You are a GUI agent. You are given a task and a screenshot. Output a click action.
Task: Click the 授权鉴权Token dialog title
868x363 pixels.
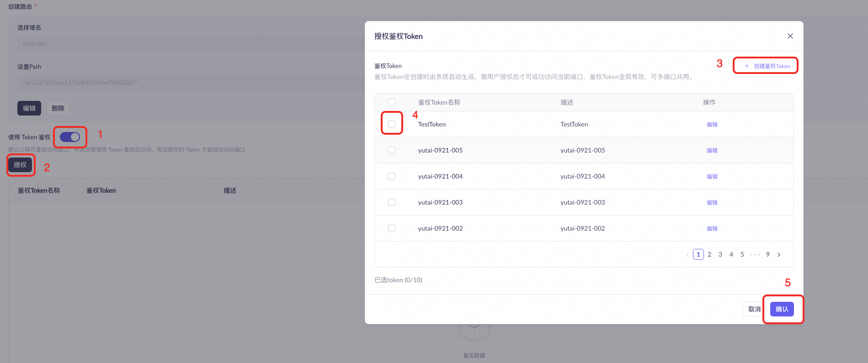399,36
